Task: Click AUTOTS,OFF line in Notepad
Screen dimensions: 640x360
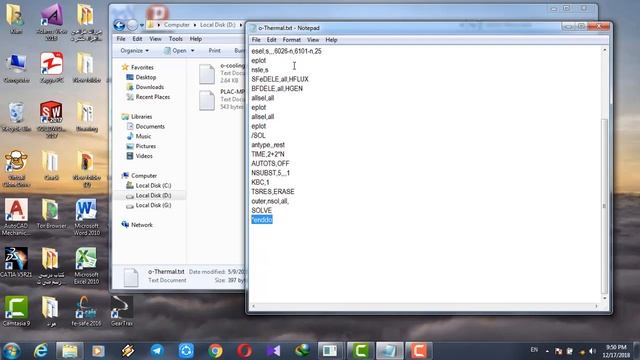Action: (x=270, y=163)
